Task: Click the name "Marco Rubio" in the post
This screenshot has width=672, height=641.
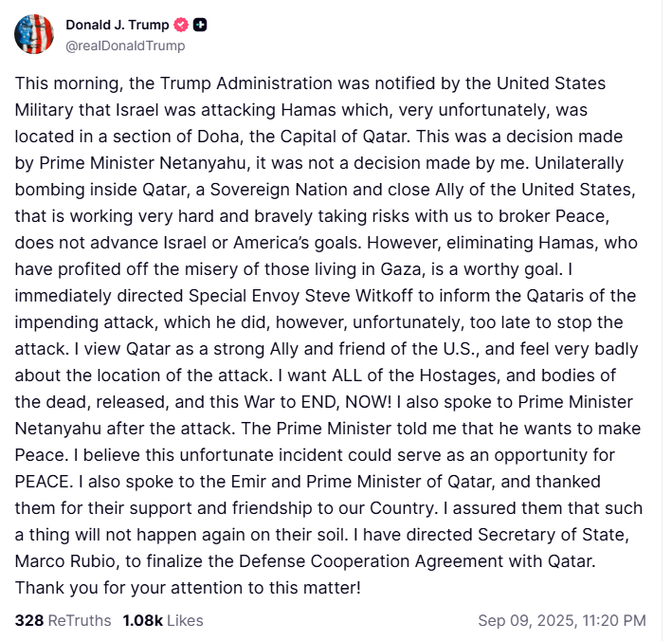Action: tap(65, 561)
